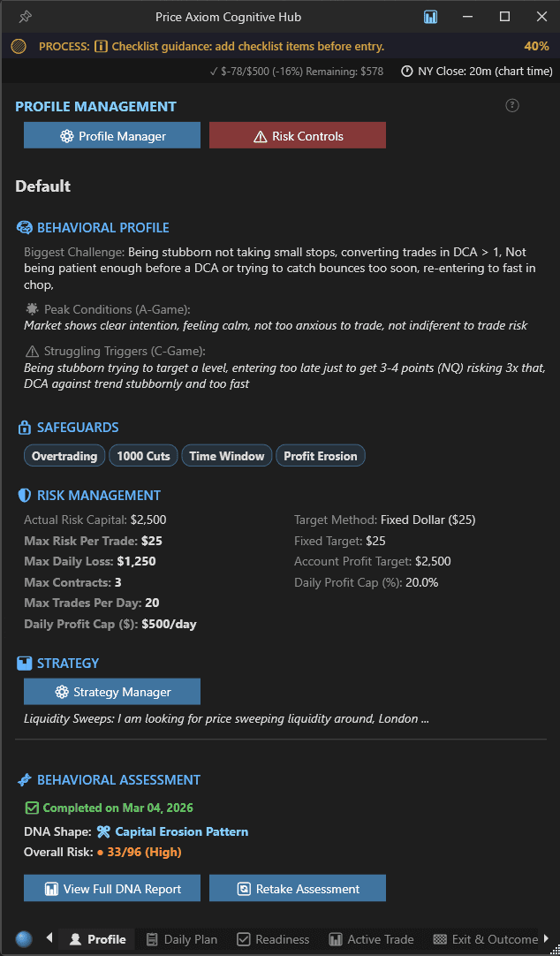Click View Full DNA Report
Viewport: 560px width, 956px height.
click(111, 888)
